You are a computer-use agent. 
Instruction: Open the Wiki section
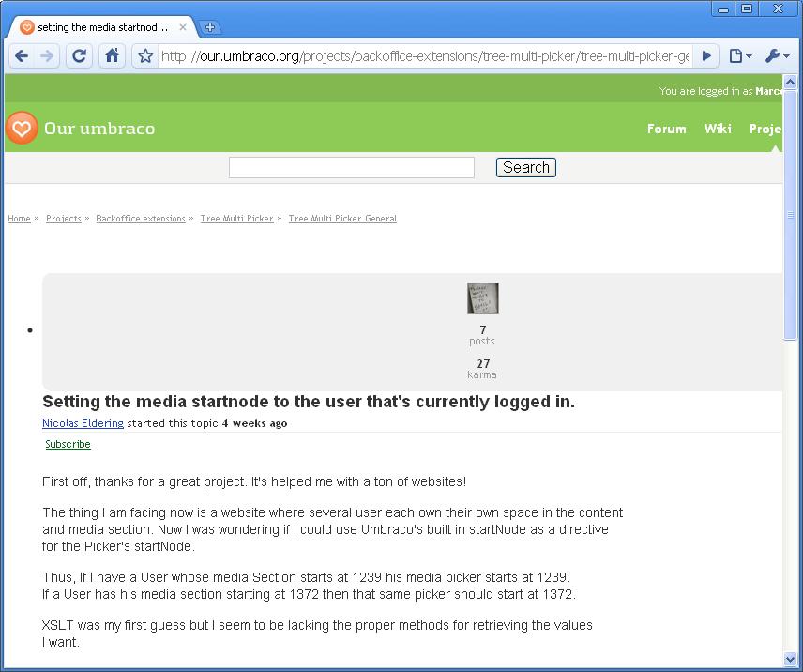(x=718, y=129)
